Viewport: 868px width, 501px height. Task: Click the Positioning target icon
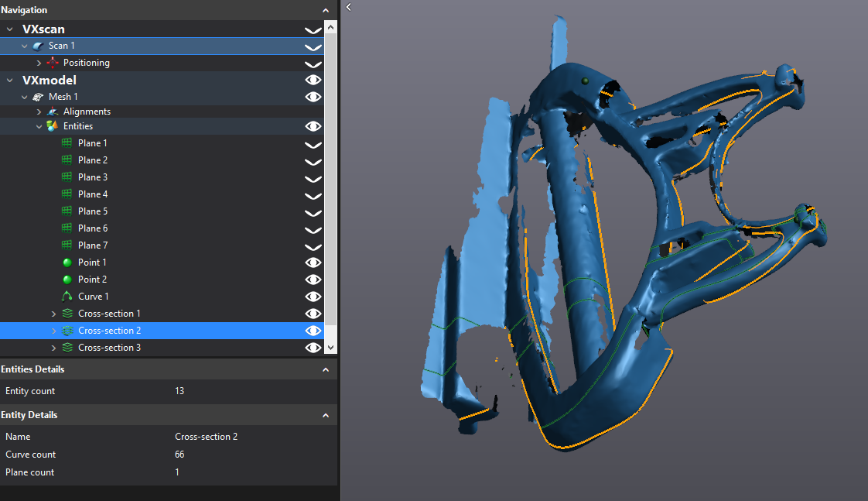53,63
